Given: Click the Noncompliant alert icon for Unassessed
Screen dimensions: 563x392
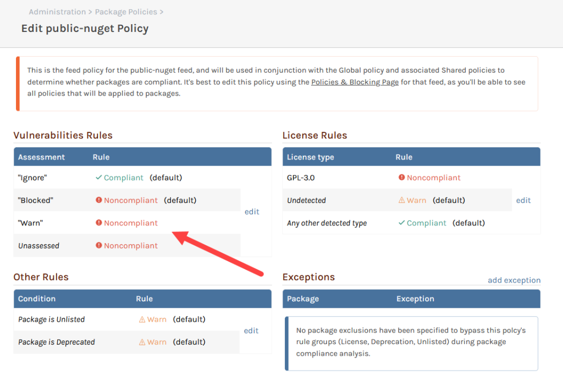Looking at the screenshot, I should click(x=99, y=246).
